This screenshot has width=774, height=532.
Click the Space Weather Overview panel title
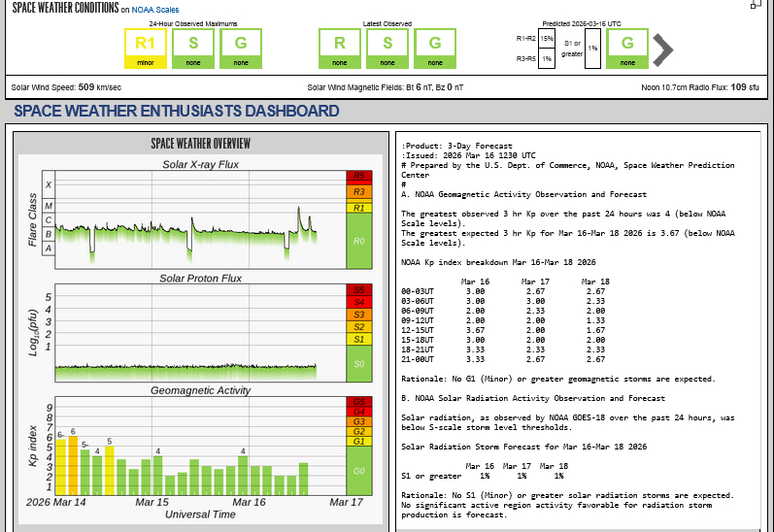tap(200, 144)
